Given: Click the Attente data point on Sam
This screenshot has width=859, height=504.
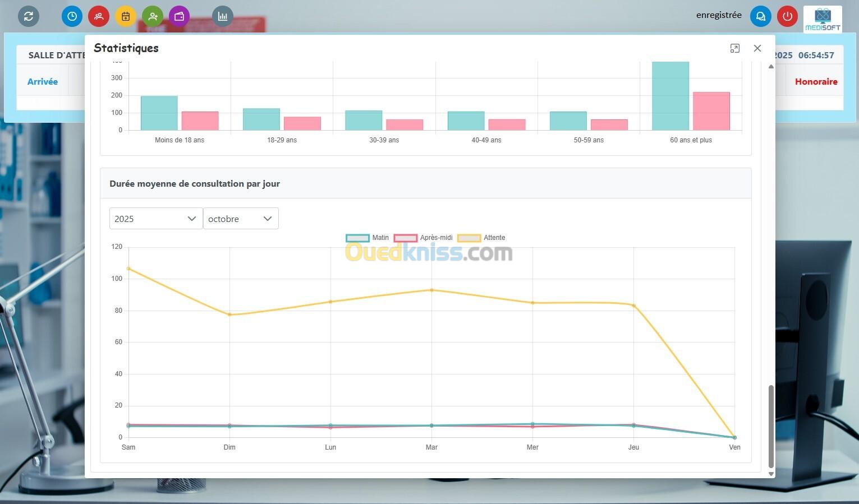Looking at the screenshot, I should pyautogui.click(x=128, y=269).
